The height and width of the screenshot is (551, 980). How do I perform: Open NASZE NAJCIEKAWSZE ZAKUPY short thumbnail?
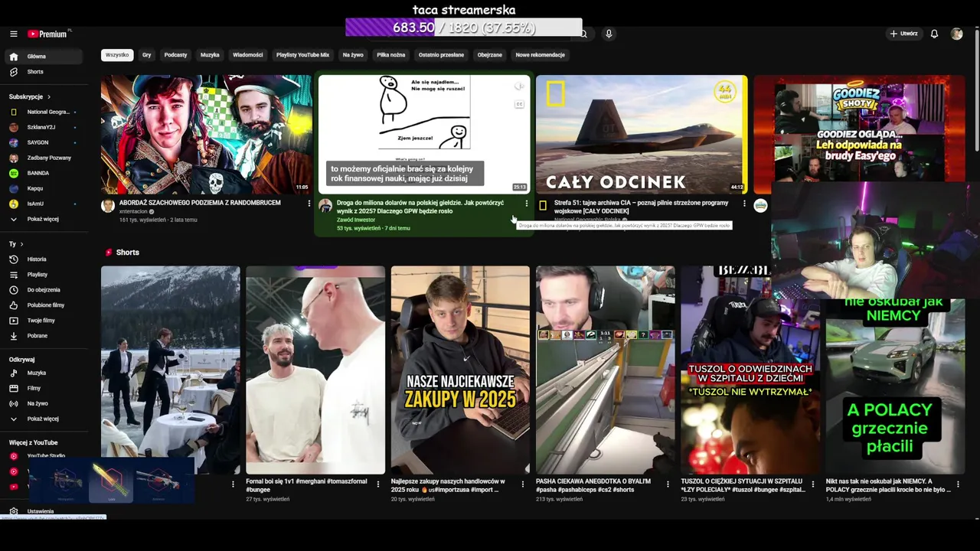(460, 370)
